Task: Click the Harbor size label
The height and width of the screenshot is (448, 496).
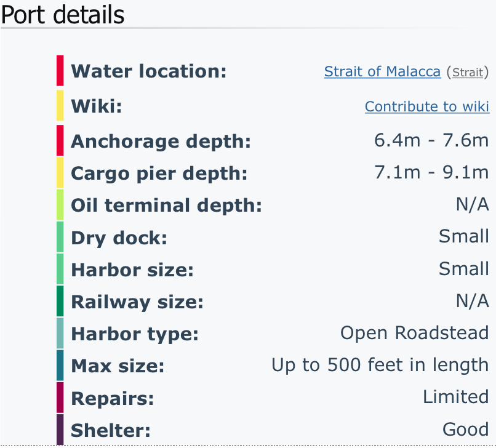Action: pos(132,270)
